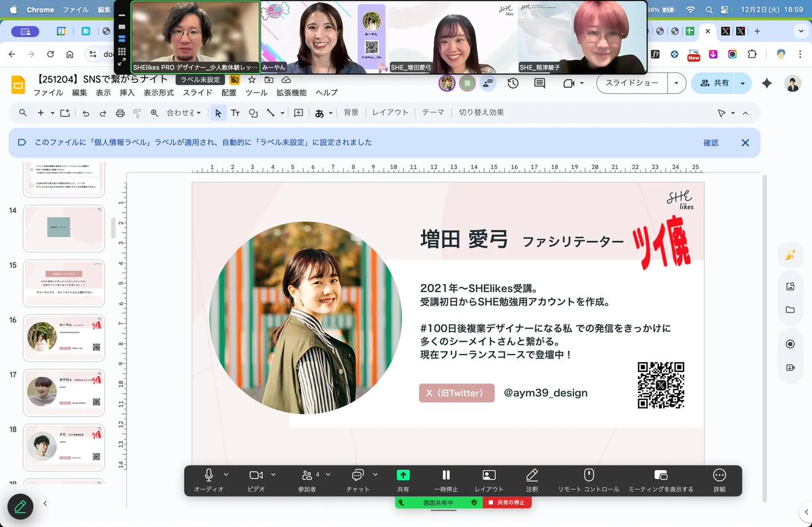The image size is (812, 527).
Task: Open version history clock icon
Action: pyautogui.click(x=513, y=83)
